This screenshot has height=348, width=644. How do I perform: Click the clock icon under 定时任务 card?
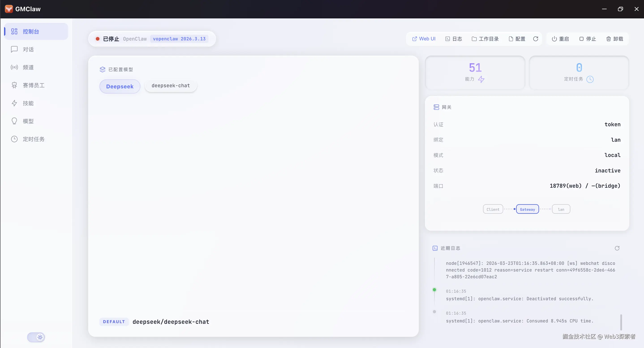pos(590,79)
